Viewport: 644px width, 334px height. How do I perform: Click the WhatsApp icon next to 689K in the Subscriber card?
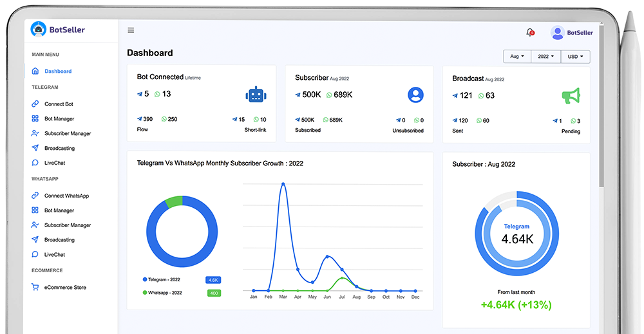point(329,95)
